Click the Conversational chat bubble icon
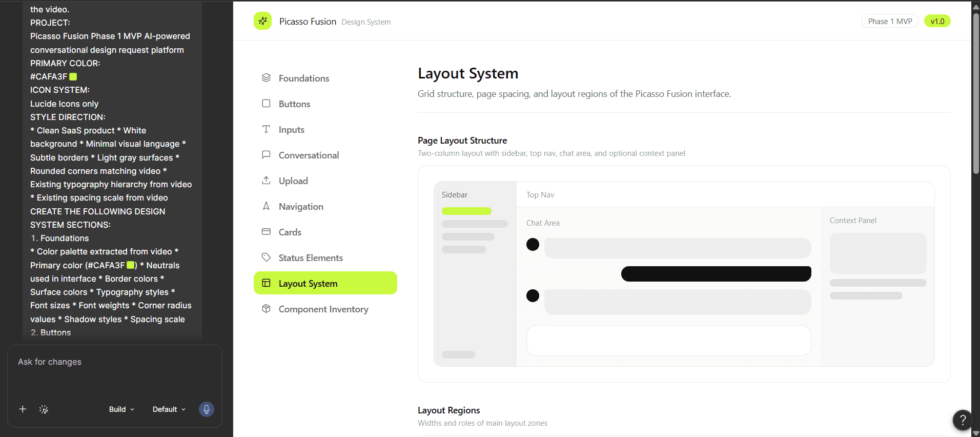The width and height of the screenshot is (980, 437). point(266,154)
